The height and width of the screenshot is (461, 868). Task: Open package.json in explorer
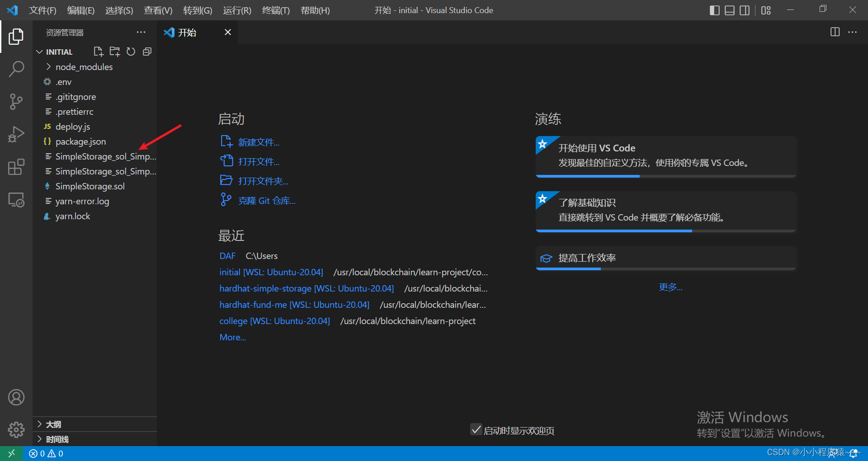[94, 141]
